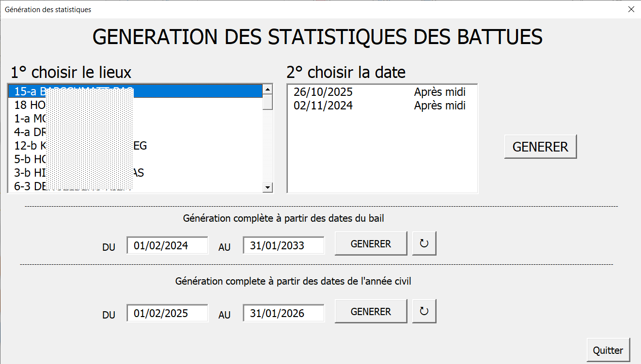Image resolution: width=641 pixels, height=364 pixels.
Task: Click the Quitter button
Action: pos(608,350)
